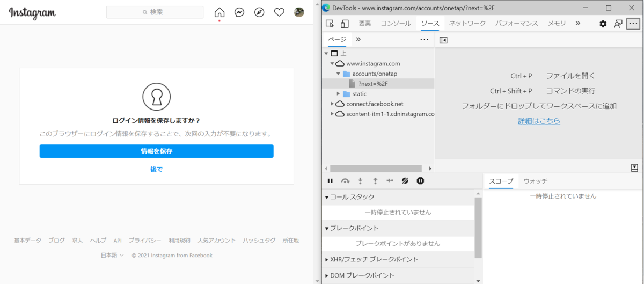Click the 情報を保存 button
Image resolution: width=644 pixels, height=284 pixels.
(156, 151)
